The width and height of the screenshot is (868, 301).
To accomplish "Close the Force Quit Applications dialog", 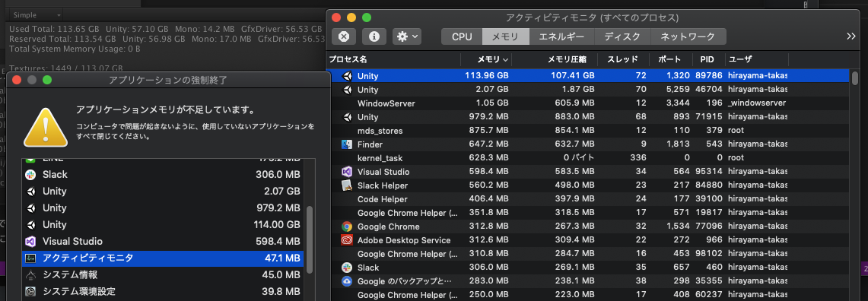I will point(17,80).
